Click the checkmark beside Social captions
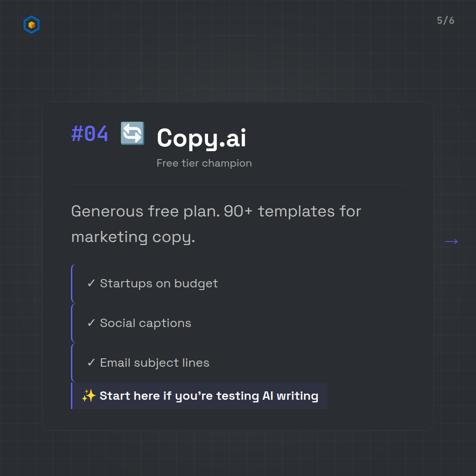Image resolution: width=476 pixels, height=476 pixels. click(91, 323)
